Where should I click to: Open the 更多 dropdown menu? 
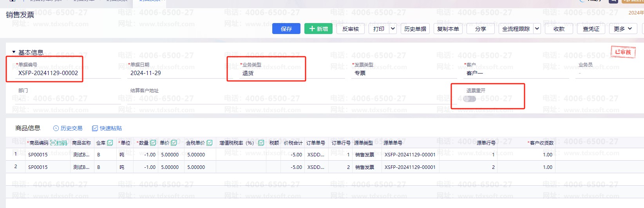tap(622, 29)
